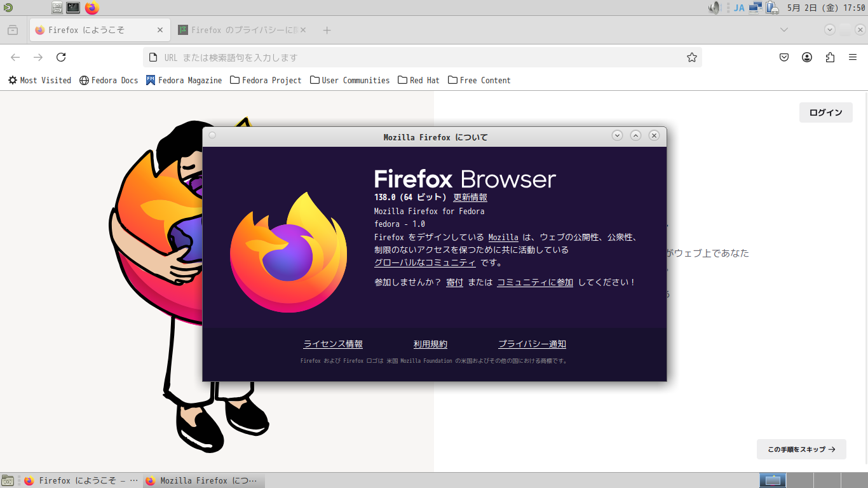Open the About dialog's window menu button
The width and height of the screenshot is (868, 488).
click(212, 135)
